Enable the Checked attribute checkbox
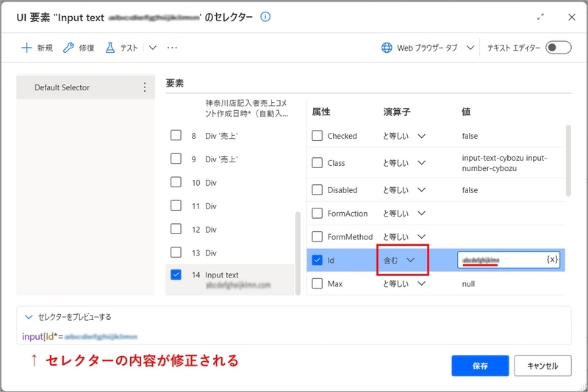Image resolution: width=588 pixels, height=392 pixels. pyautogui.click(x=318, y=136)
